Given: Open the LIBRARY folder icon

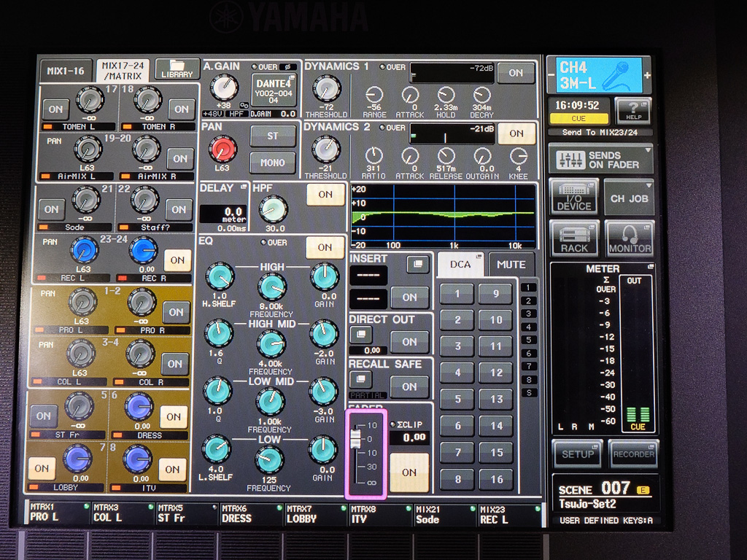Looking at the screenshot, I should [177, 69].
